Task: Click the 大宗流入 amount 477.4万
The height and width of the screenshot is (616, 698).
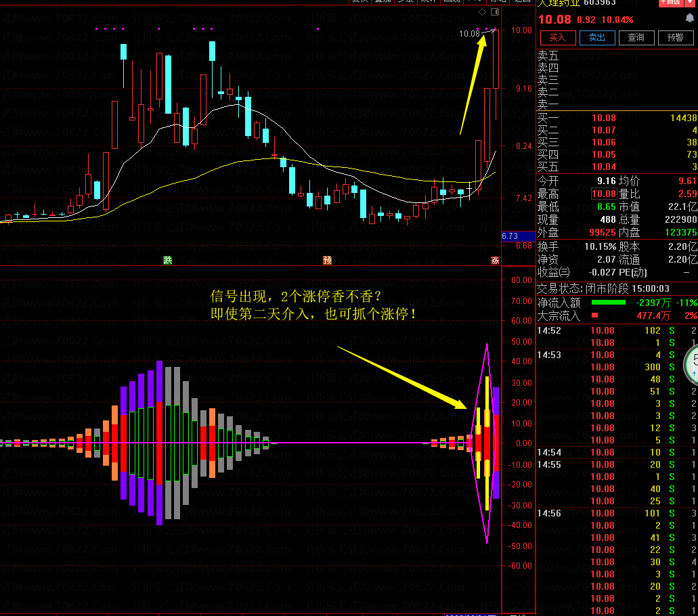Action: pos(653,316)
